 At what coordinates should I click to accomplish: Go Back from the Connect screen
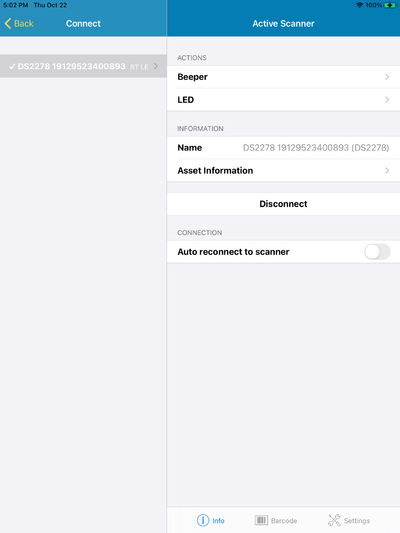pos(19,23)
